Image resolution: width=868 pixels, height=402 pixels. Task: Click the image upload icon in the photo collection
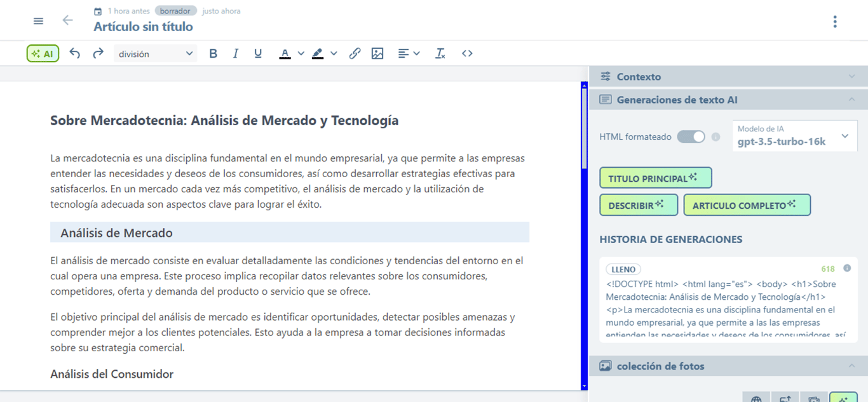point(785,398)
